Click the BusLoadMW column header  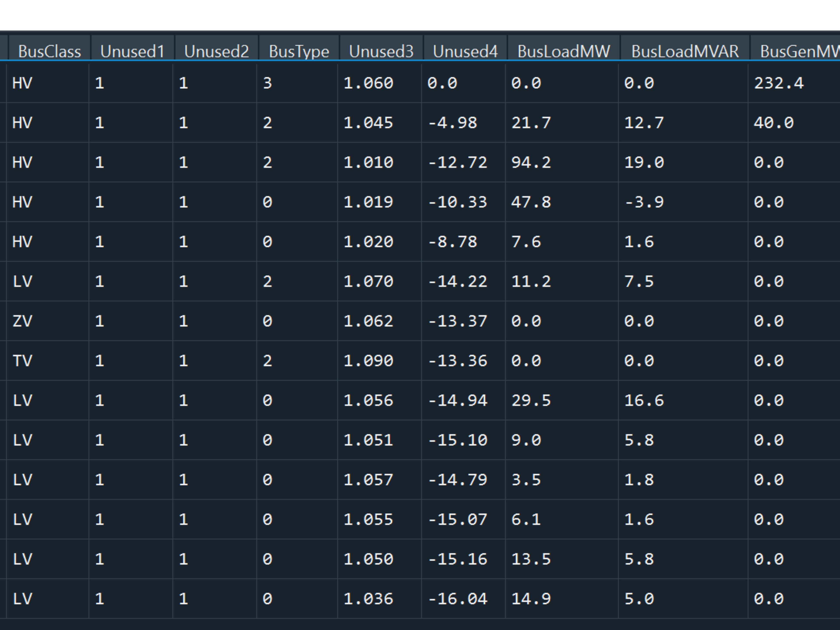(x=563, y=51)
